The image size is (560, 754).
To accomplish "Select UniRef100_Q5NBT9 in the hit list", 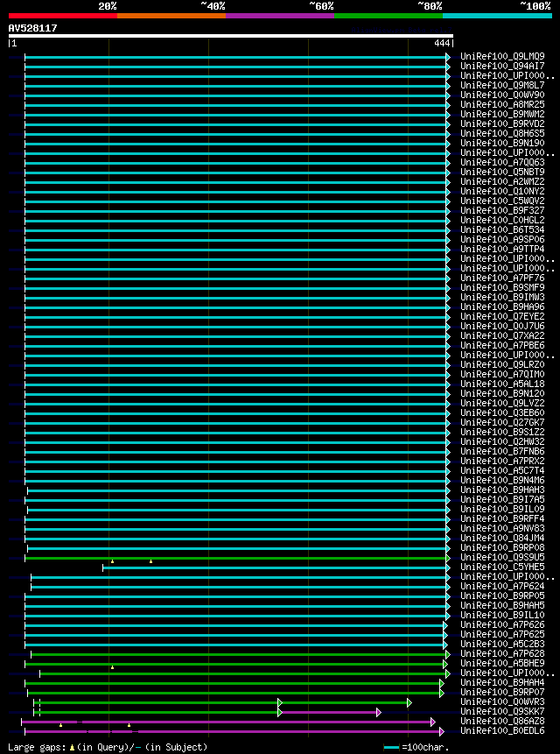I will pyautogui.click(x=502, y=173).
